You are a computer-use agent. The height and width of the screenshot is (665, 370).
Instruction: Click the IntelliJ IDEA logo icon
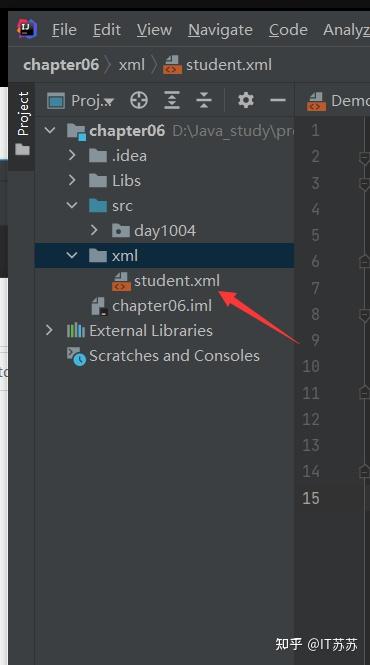27,29
